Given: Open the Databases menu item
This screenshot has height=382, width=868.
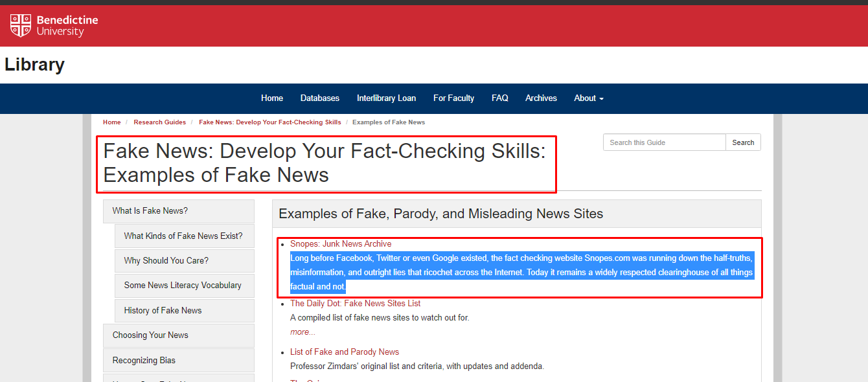Looking at the screenshot, I should coord(320,98).
